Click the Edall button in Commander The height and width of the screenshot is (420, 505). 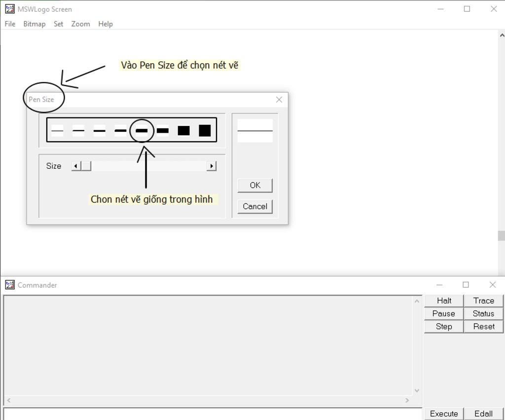[x=483, y=414]
